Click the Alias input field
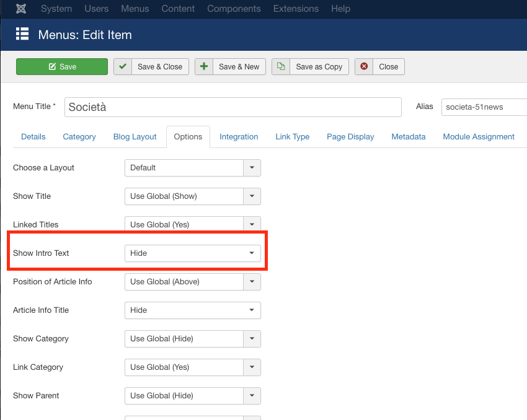Viewport: 527px width, 420px height. click(484, 107)
